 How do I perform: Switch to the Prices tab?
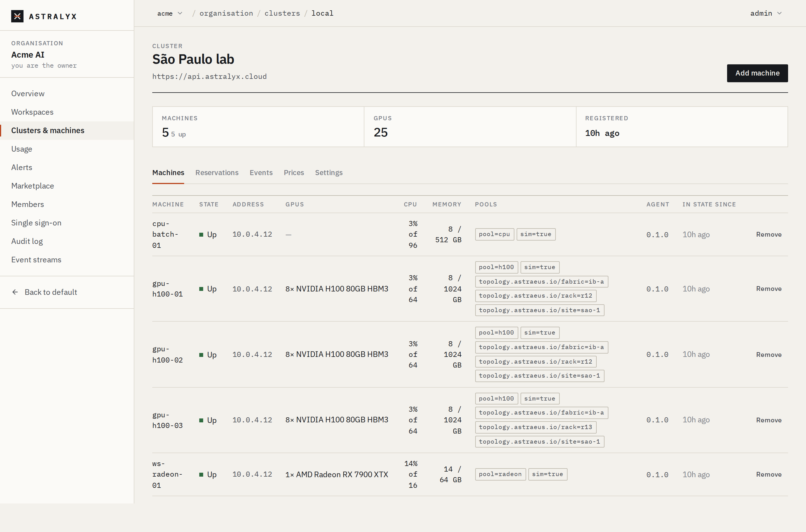tap(294, 172)
